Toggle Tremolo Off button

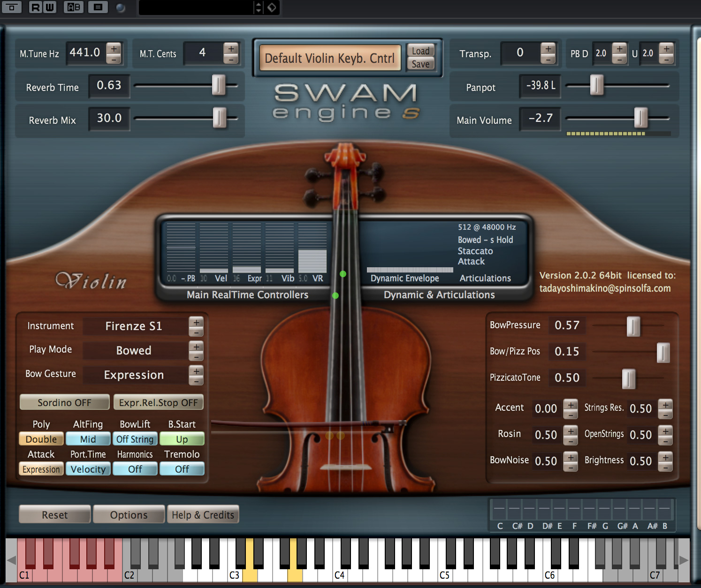pyautogui.click(x=182, y=469)
